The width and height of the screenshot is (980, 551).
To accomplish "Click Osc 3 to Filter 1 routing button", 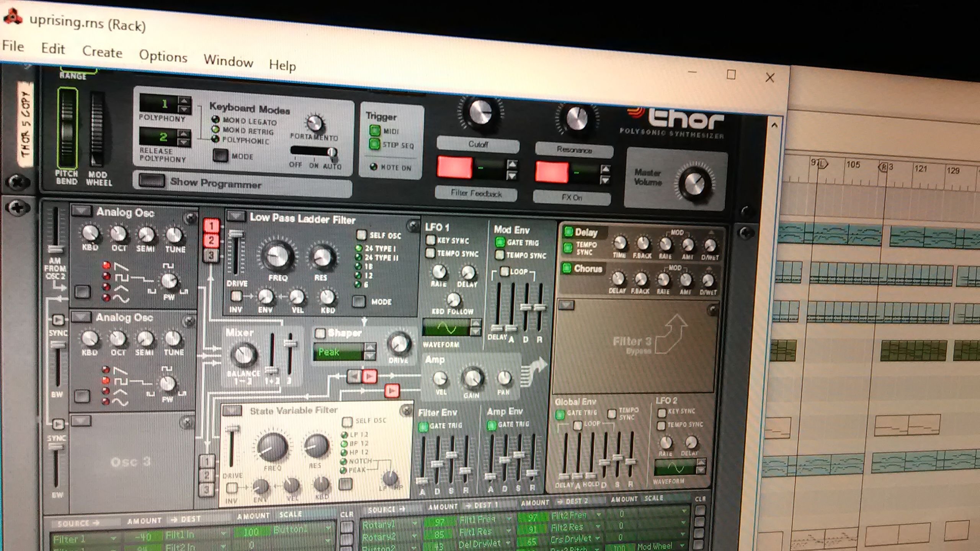I will click(211, 255).
